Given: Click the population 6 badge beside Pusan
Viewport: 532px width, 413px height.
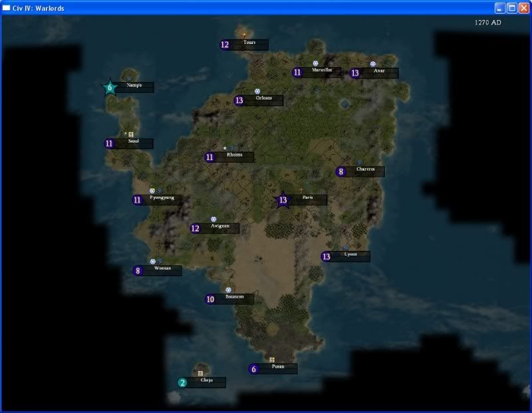Looking at the screenshot, I should pyautogui.click(x=253, y=369).
